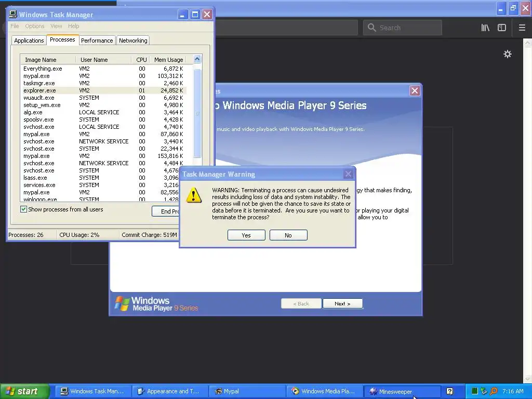This screenshot has width=532, height=399.
Task: Click the Mypal Search input field
Action: [x=403, y=28]
